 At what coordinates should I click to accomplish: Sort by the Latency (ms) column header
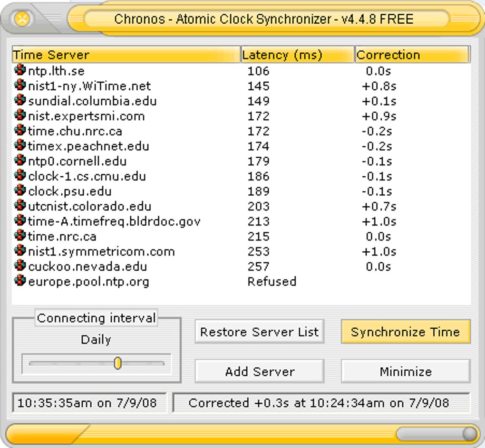coord(298,55)
